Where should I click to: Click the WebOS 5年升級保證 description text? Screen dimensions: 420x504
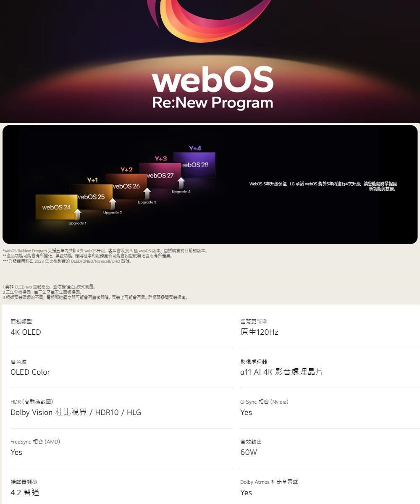pyautogui.click(x=323, y=186)
